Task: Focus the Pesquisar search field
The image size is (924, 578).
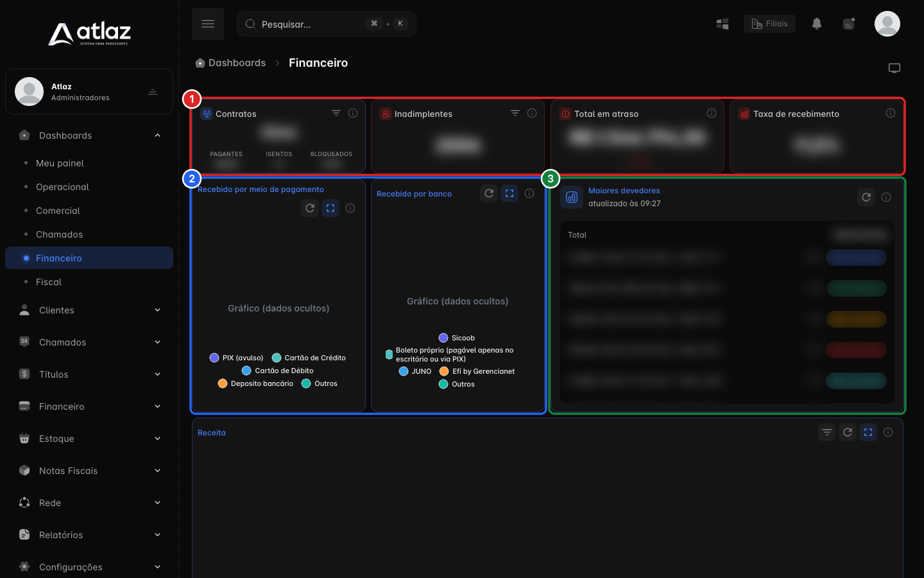Action: tap(327, 24)
